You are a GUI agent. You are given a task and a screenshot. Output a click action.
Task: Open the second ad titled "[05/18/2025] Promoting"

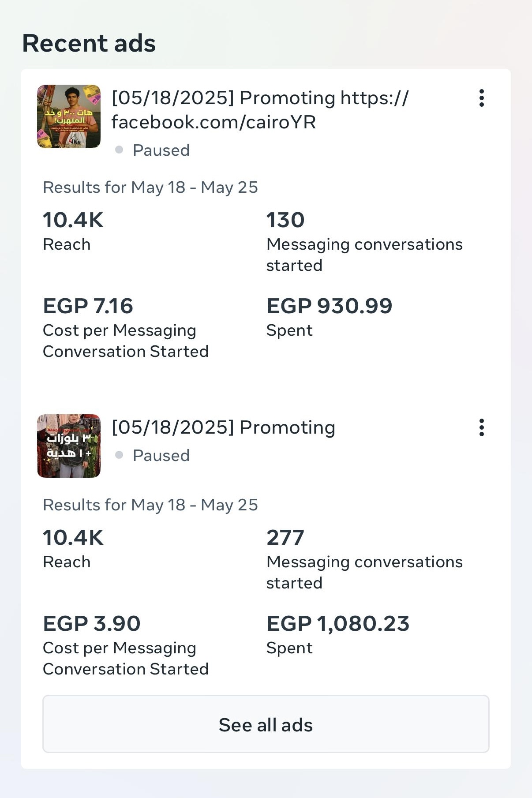(x=223, y=427)
